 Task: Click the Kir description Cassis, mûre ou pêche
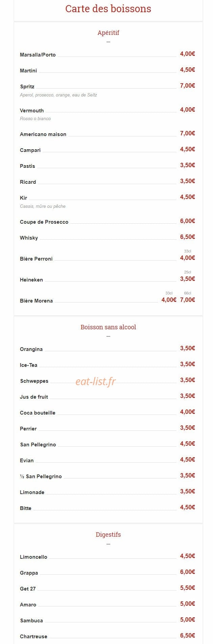click(x=43, y=206)
